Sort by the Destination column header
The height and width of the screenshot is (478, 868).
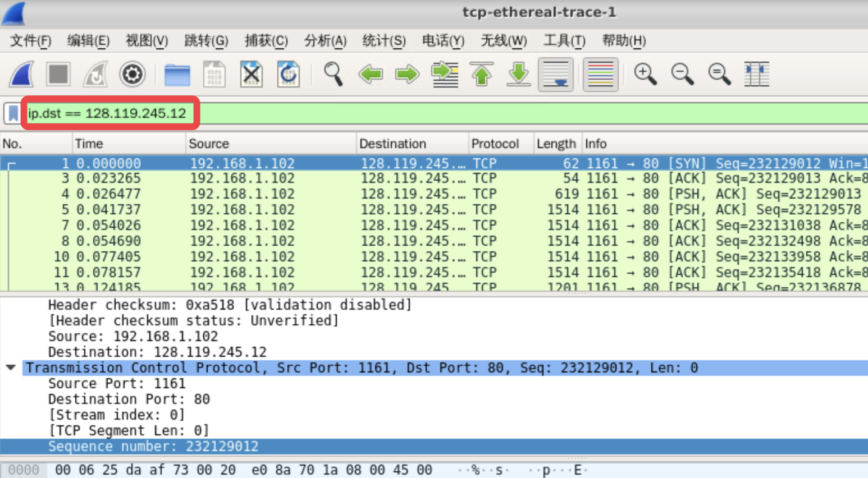point(412,144)
